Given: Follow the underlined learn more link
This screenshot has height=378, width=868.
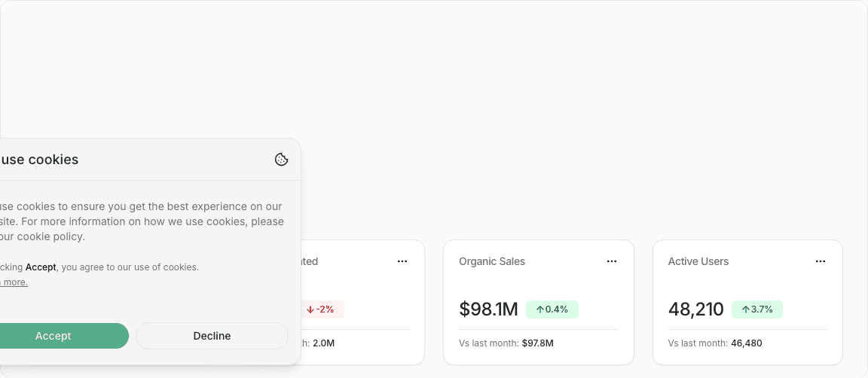Looking at the screenshot, I should (x=14, y=282).
